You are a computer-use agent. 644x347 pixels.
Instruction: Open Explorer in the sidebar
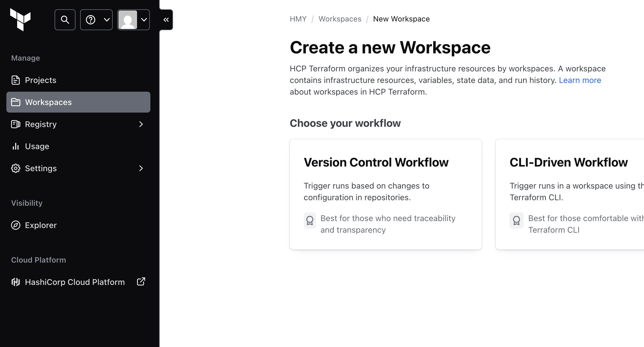click(78, 225)
